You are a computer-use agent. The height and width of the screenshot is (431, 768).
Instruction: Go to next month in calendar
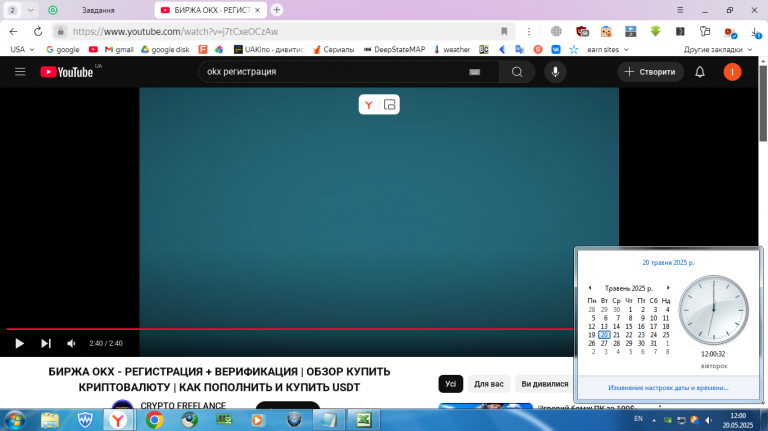(668, 288)
